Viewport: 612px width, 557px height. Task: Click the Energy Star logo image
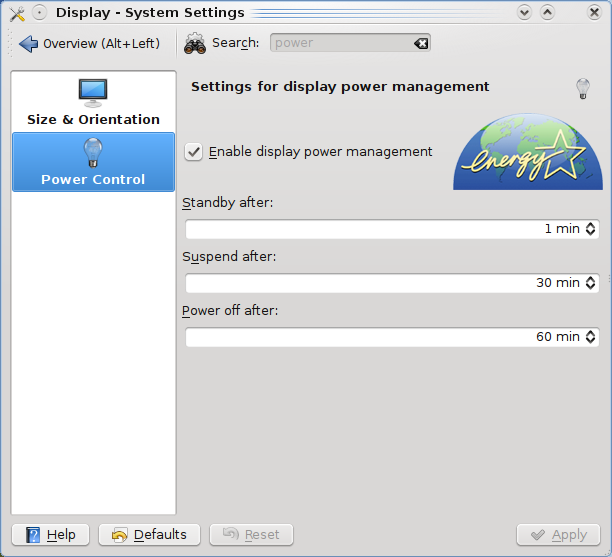(528, 151)
